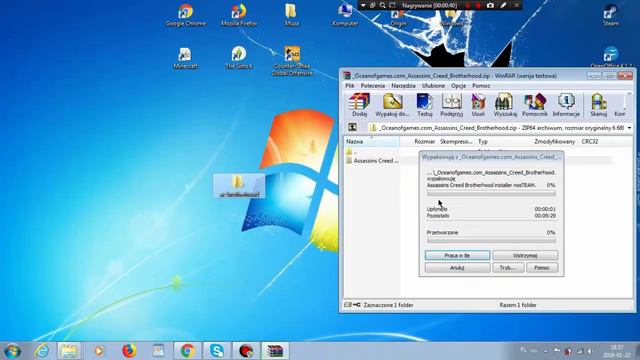Click the Pomoc button in extraction dialog
The width and height of the screenshot is (640, 360).
tap(542, 268)
